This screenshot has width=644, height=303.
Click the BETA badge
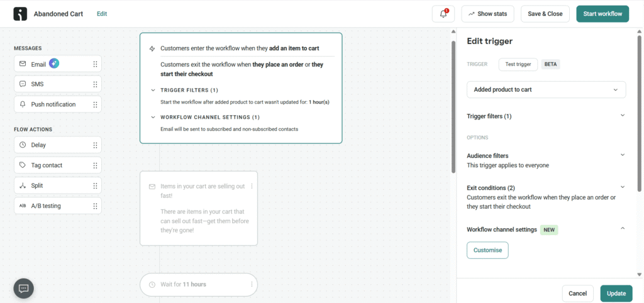[x=550, y=65]
